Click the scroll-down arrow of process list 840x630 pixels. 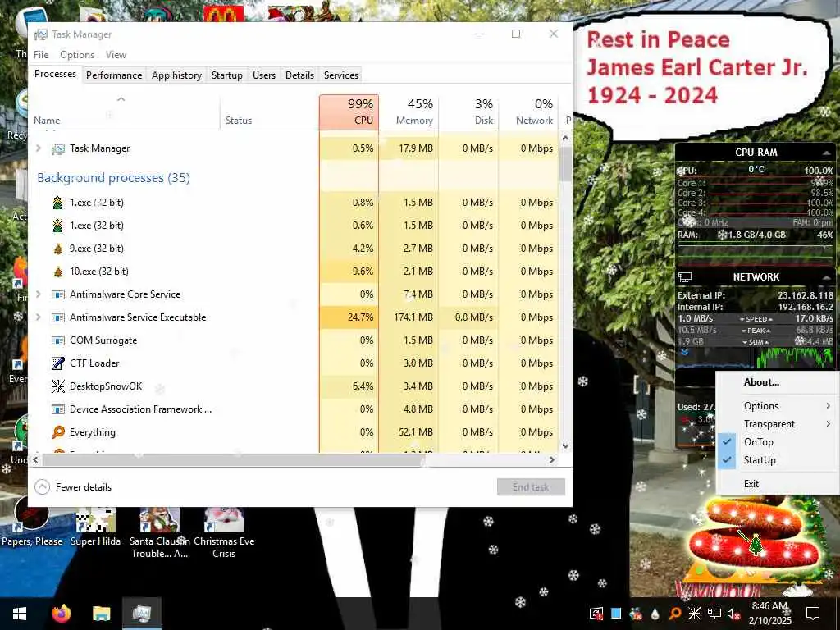tap(566, 445)
